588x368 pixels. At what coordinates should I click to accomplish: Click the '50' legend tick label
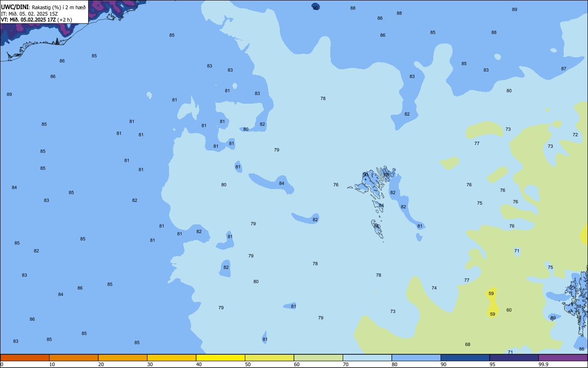[x=248, y=364]
